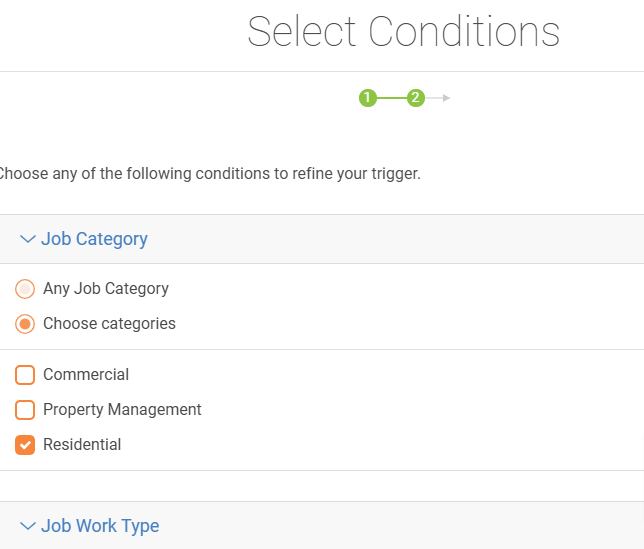Screen dimensions: 644x549
Task: Click the Property Management label text
Action: pyautogui.click(x=122, y=410)
